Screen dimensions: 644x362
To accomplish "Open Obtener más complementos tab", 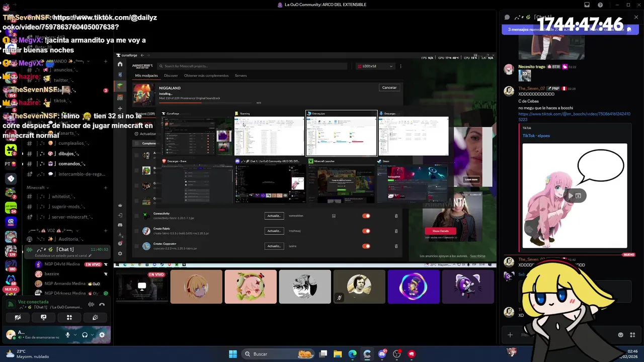I will coord(206,75).
